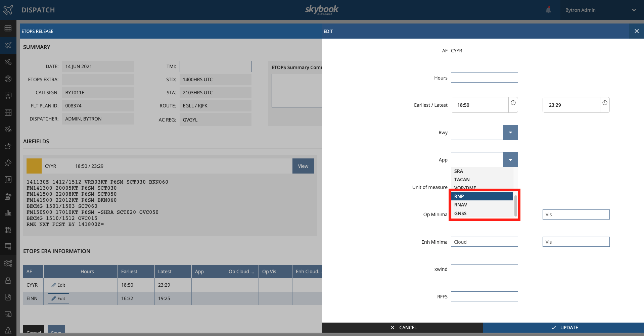Click the amber status swatch beside CYYR
644x336 pixels.
34,166
